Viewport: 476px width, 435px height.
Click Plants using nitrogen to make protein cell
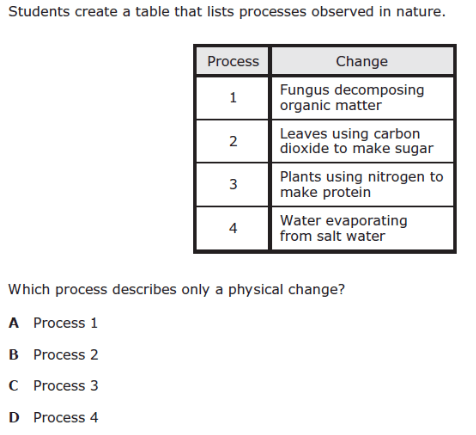click(x=362, y=184)
